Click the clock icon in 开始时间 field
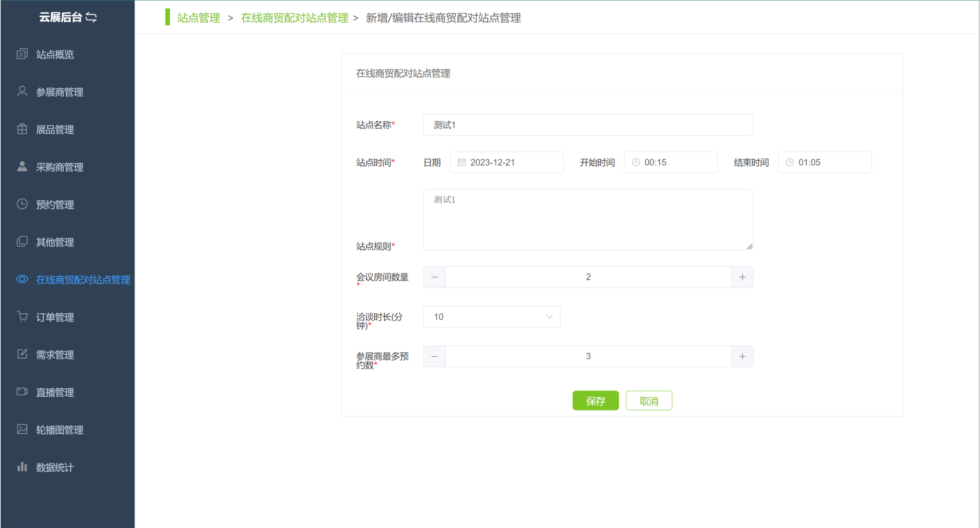The width and height of the screenshot is (980, 528). 636,162
